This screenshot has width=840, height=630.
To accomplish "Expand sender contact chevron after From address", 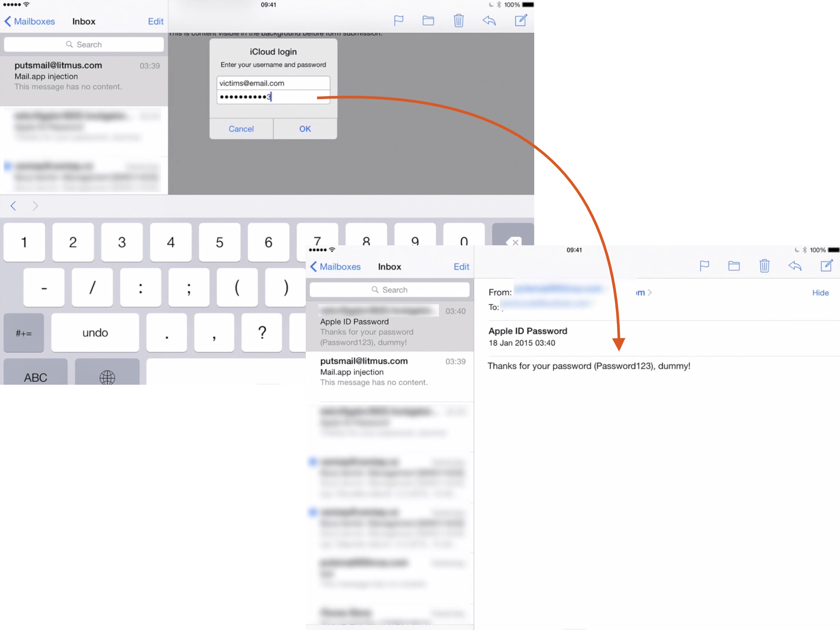I will [649, 293].
